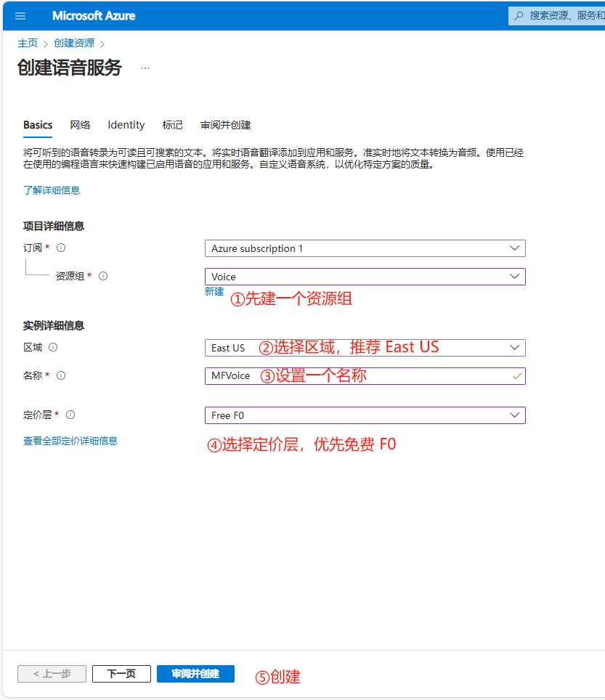Switch to the 审阅并创建 tab
The image size is (605, 700).
(225, 125)
